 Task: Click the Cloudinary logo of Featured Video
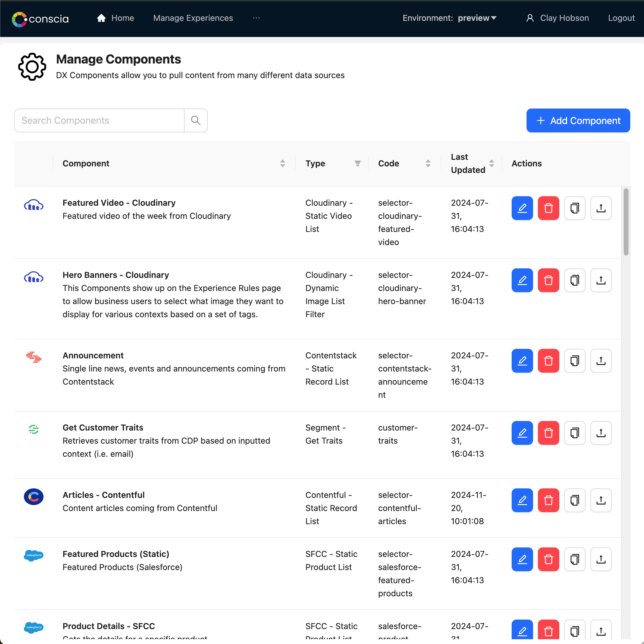pos(34,205)
